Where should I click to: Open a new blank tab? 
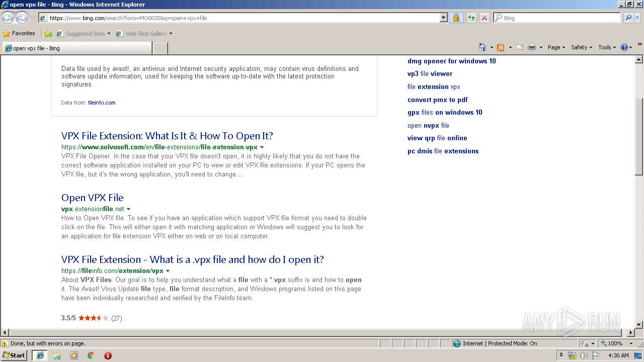160,48
